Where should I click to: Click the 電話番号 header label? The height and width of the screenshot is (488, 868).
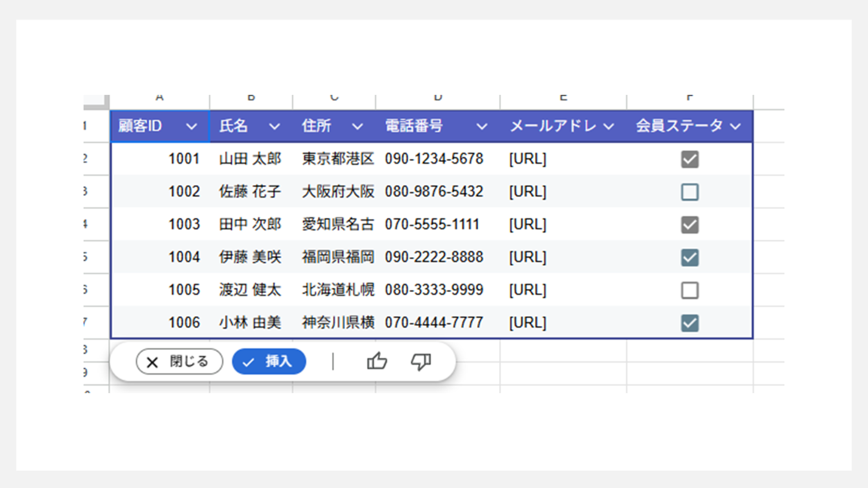click(x=414, y=126)
